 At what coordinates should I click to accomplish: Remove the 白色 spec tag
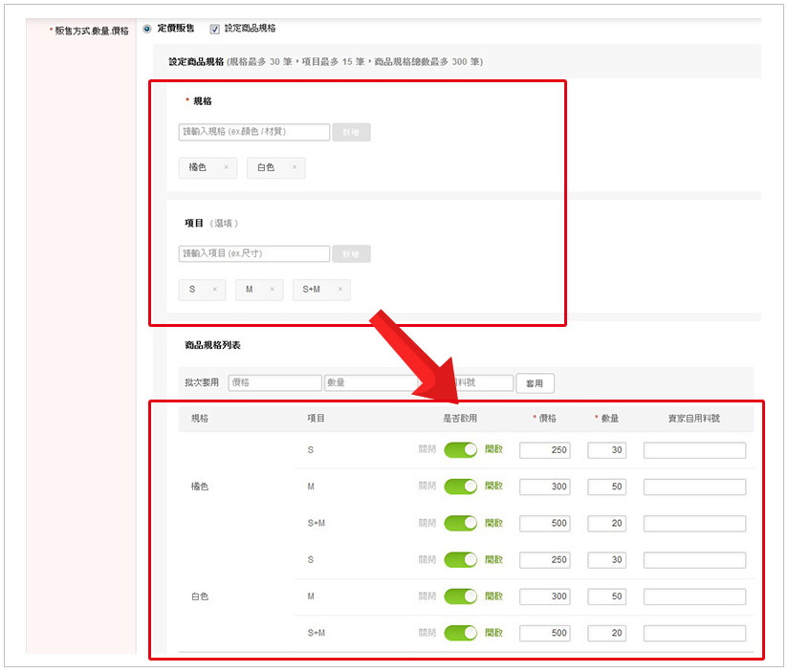[x=294, y=167]
